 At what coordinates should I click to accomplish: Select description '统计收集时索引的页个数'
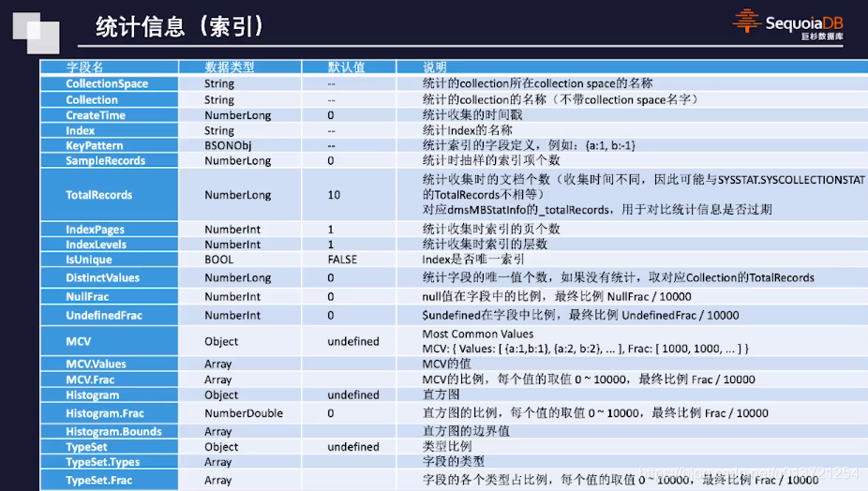491,230
